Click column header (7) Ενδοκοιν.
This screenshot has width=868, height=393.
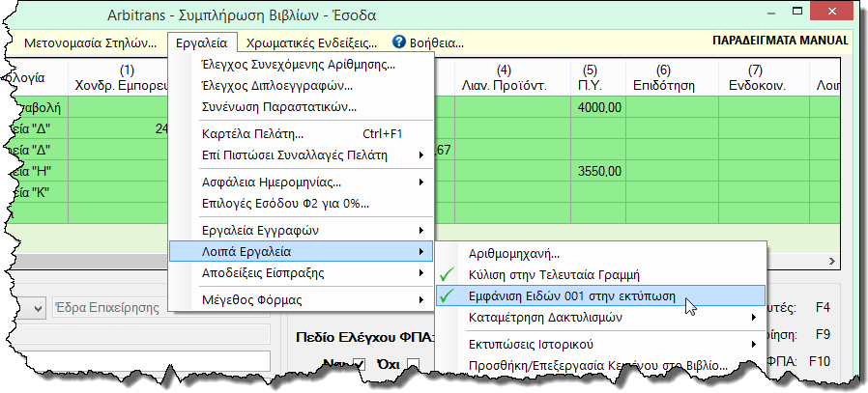pos(764,78)
